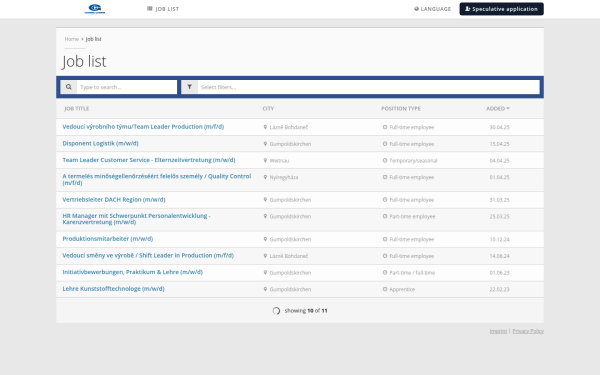This screenshot has height=375, width=600.
Task: Open Vertriebsleiter DACH Region job
Action: pos(114,200)
